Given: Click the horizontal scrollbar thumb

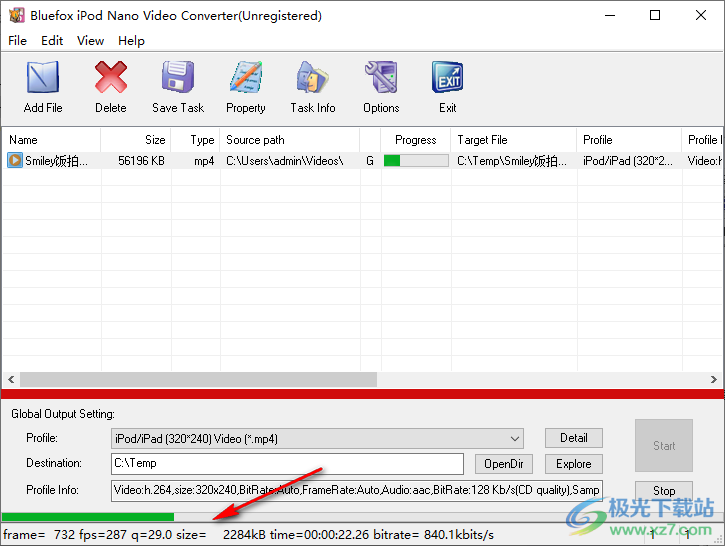Looking at the screenshot, I should tap(198, 380).
